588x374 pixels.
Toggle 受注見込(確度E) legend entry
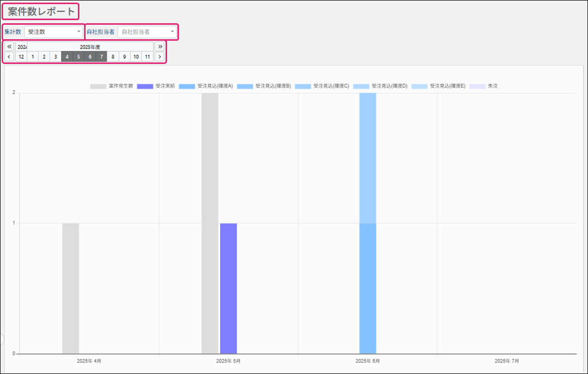438,86
